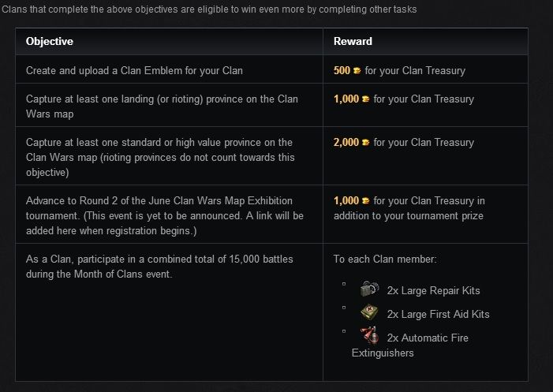This screenshot has width=553, height=392.
Task: Select the Clan Emblem objective text
Action: click(134, 71)
